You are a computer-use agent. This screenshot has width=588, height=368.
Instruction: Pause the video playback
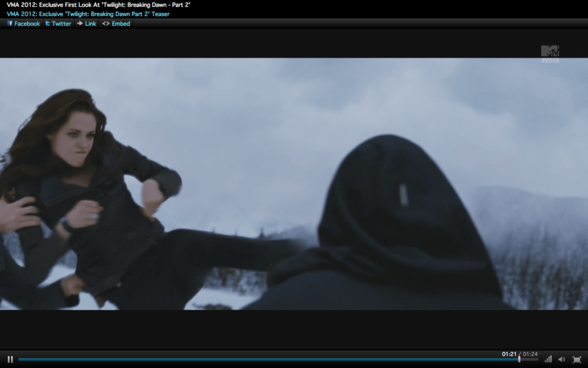click(x=10, y=359)
